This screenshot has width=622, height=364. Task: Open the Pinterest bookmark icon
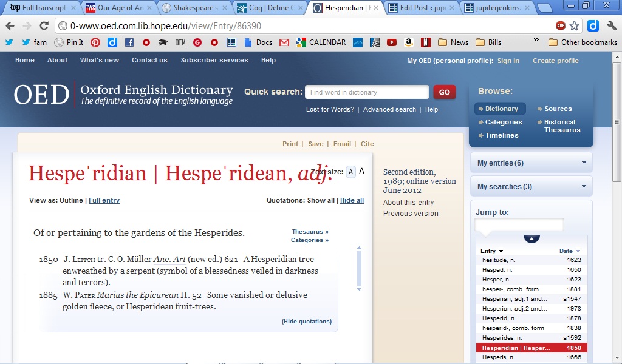95,42
